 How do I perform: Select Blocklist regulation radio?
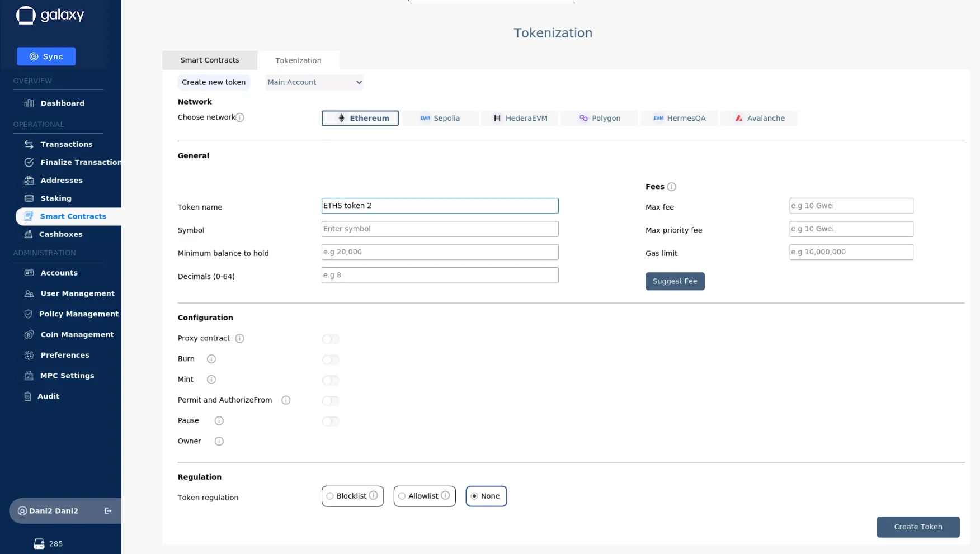coord(330,496)
